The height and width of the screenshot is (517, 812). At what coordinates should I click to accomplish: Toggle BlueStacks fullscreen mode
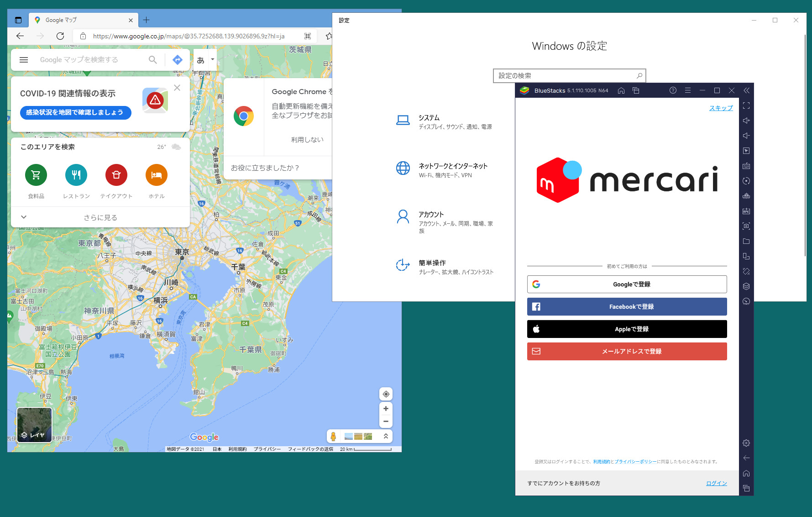pos(746,106)
